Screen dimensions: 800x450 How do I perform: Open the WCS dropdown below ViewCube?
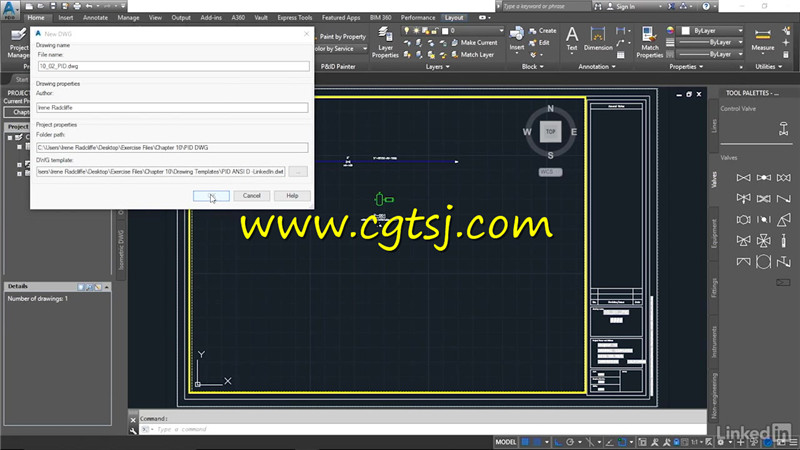pos(551,172)
